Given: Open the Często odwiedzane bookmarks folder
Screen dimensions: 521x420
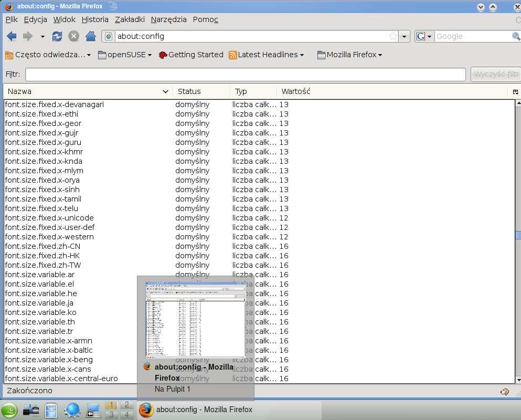Looking at the screenshot, I should click(48, 55).
